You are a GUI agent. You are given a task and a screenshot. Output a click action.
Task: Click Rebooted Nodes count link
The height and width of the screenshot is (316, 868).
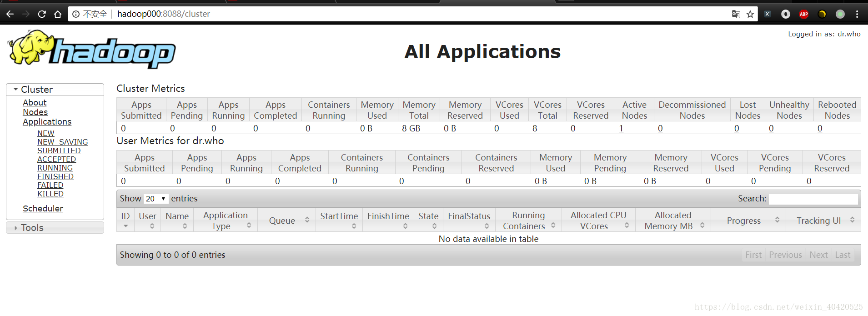pyautogui.click(x=820, y=128)
